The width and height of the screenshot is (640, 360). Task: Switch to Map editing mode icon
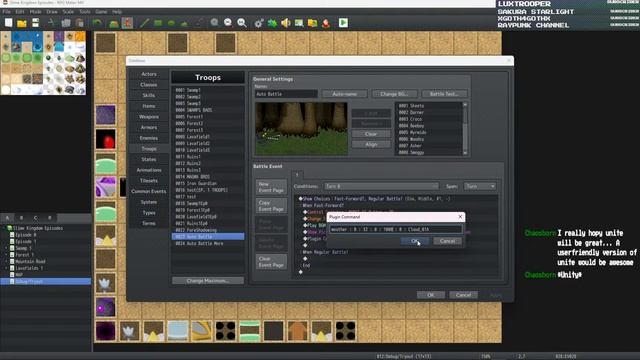114,23
